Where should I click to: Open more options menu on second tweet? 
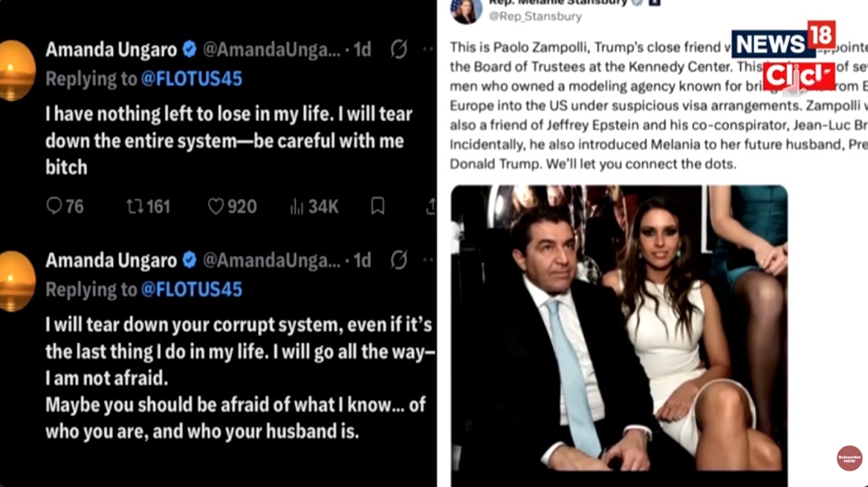point(428,260)
